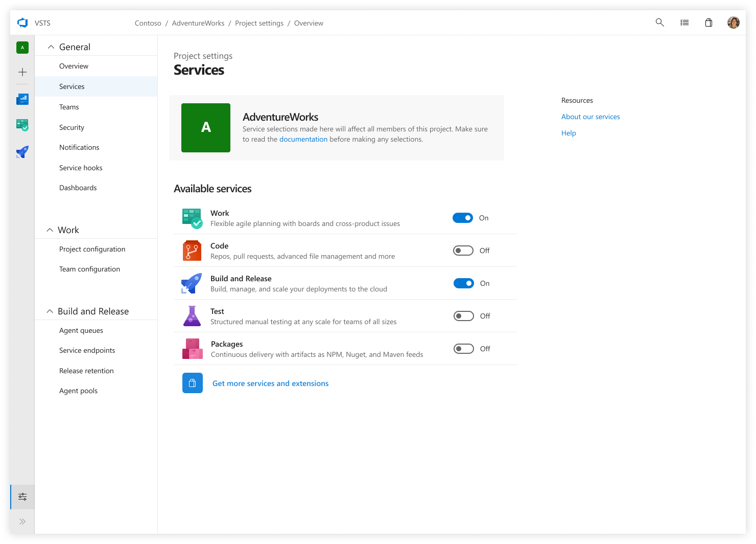Click Project settings breadcrumb
This screenshot has width=756, height=544.
259,23
